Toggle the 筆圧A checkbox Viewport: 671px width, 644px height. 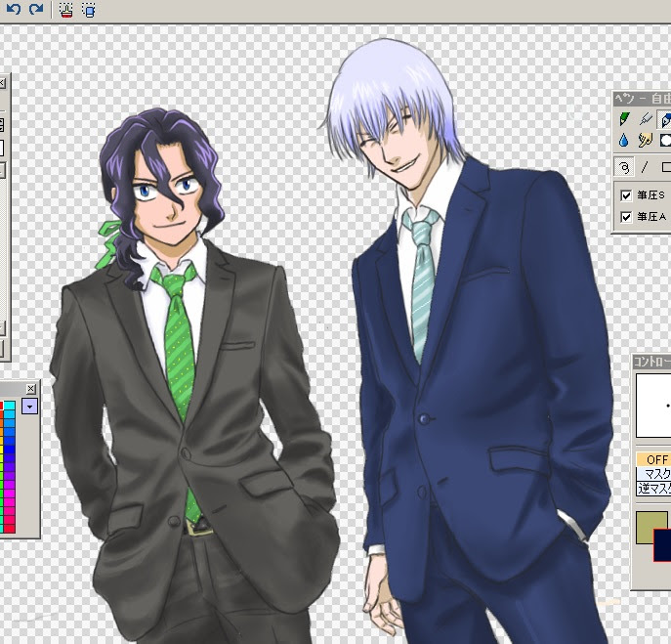coord(626,217)
